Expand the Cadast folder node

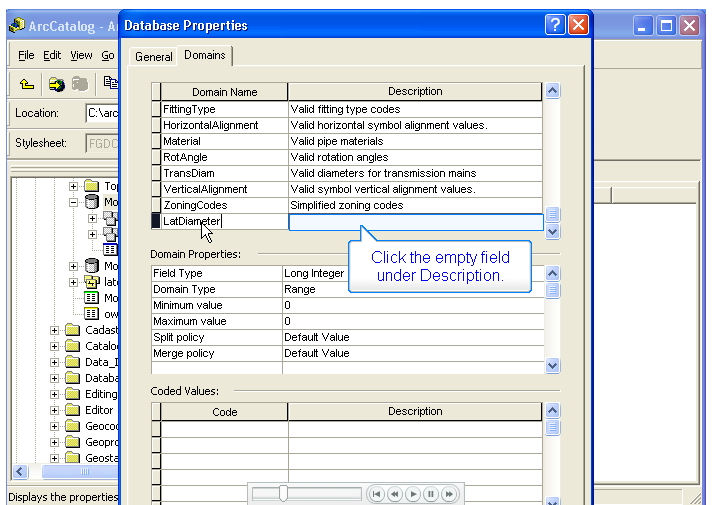pos(54,330)
